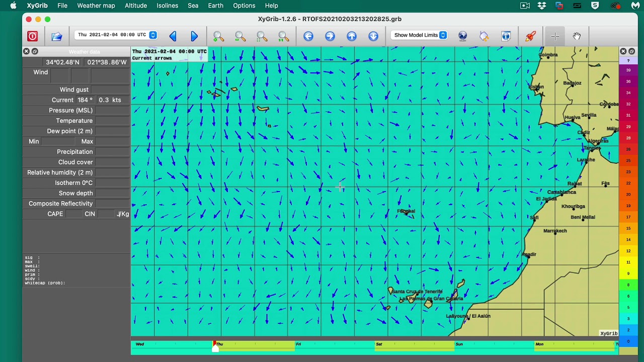Screen dimensions: 644x362
Task: Click the grib area selection icon
Action: (x=484, y=36)
